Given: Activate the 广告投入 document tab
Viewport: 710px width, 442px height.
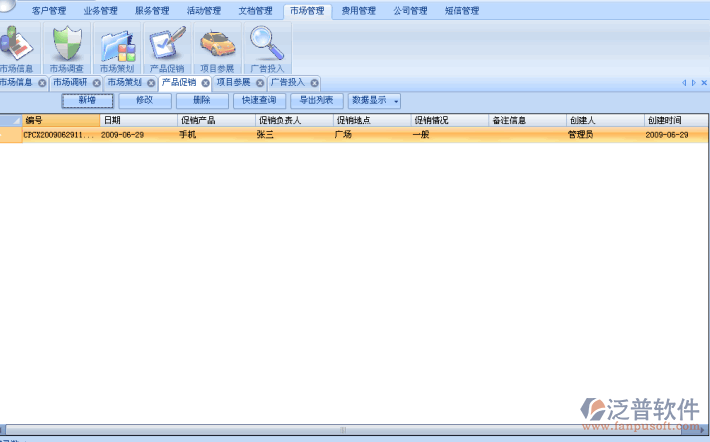Looking at the screenshot, I should click(x=288, y=82).
